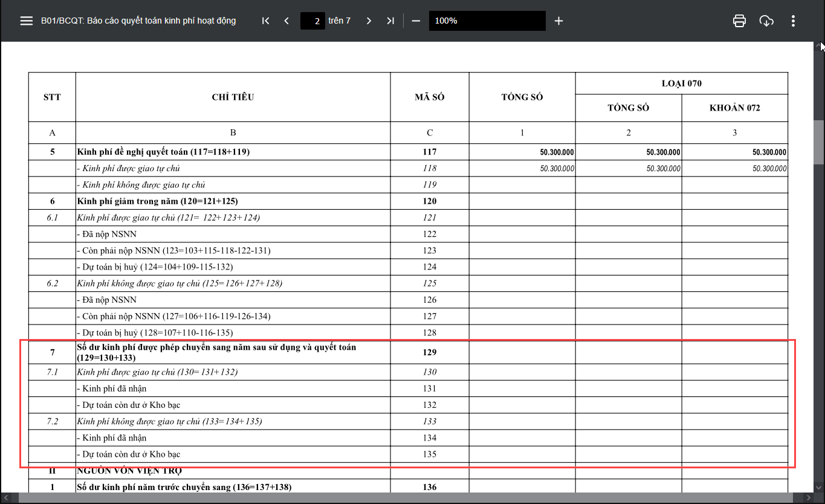Print the report with printer icon

click(x=739, y=21)
